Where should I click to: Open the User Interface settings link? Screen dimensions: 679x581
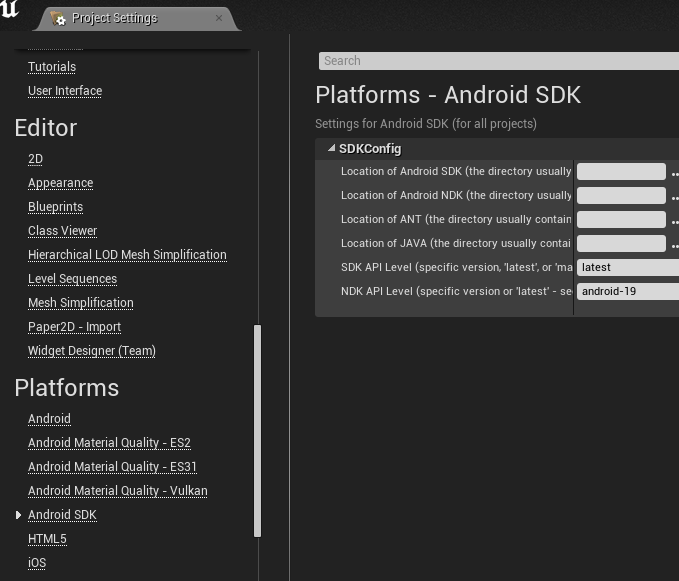(65, 91)
